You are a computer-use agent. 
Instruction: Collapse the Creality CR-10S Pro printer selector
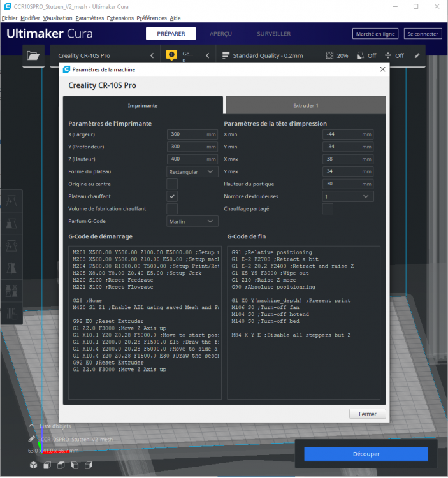(152, 55)
